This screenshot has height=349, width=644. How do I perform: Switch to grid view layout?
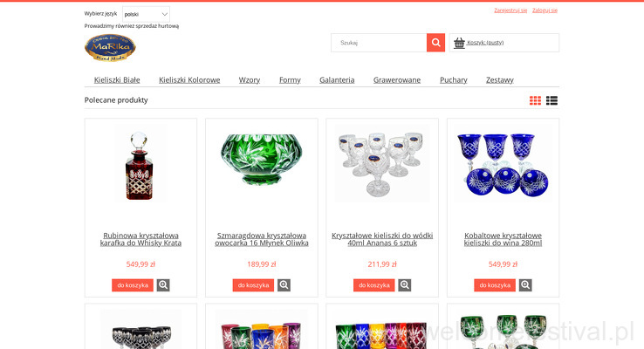[535, 100]
